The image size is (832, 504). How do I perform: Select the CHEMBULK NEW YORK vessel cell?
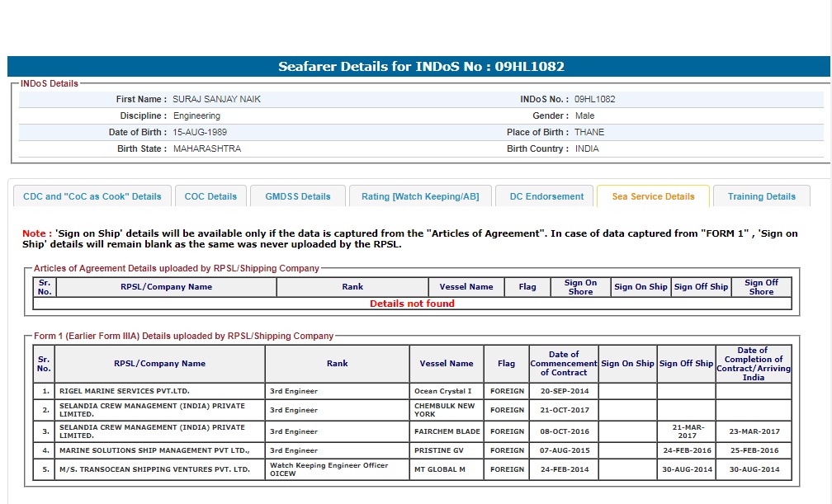445,410
